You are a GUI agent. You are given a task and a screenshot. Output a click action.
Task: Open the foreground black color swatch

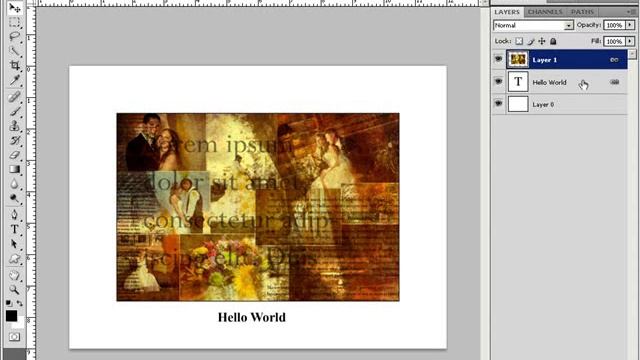click(x=11, y=316)
